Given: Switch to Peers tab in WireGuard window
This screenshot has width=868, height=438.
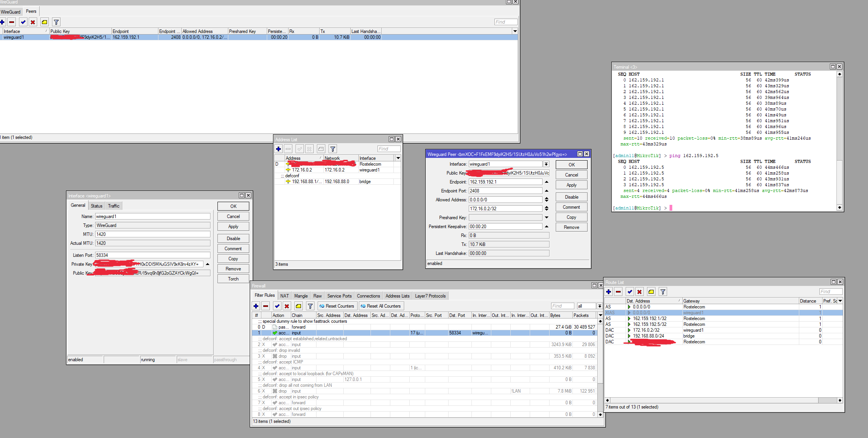Looking at the screenshot, I should click(31, 11).
